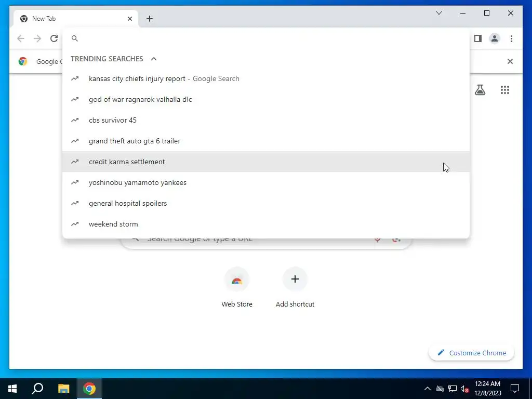Screen dimensions: 532x399
Task: Click the network tray icon
Action: (x=453, y=389)
